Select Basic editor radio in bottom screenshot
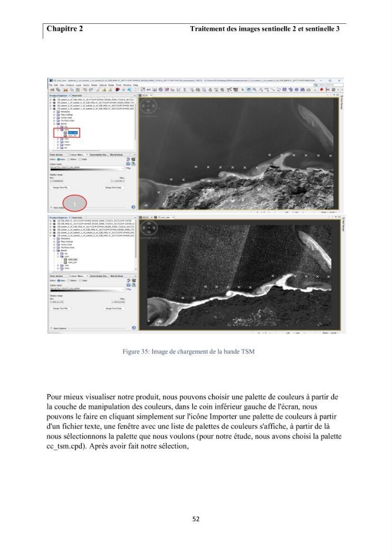Image resolution: width=392 pixels, height=555 pixels. coord(59,281)
